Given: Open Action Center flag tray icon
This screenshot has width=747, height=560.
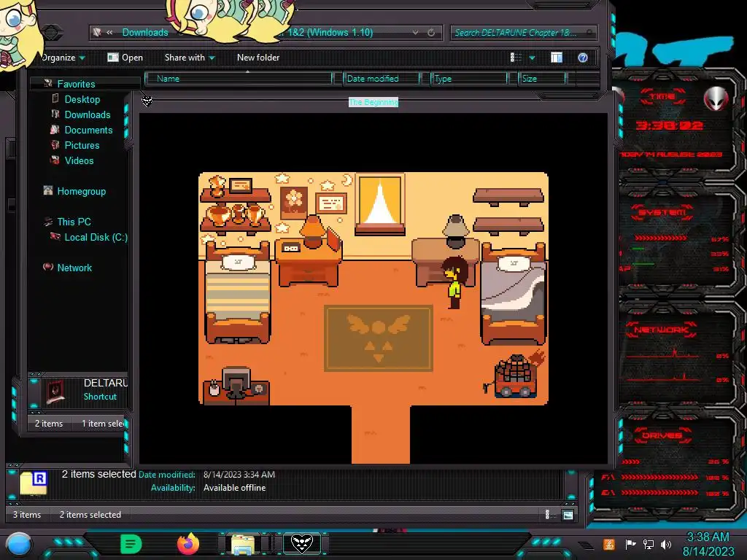Looking at the screenshot, I should [x=630, y=544].
